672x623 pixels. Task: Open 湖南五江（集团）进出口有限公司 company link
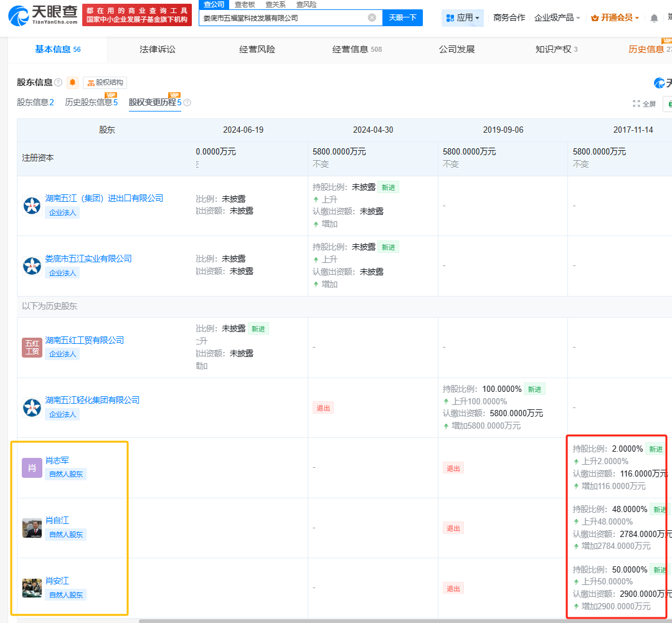click(x=104, y=198)
